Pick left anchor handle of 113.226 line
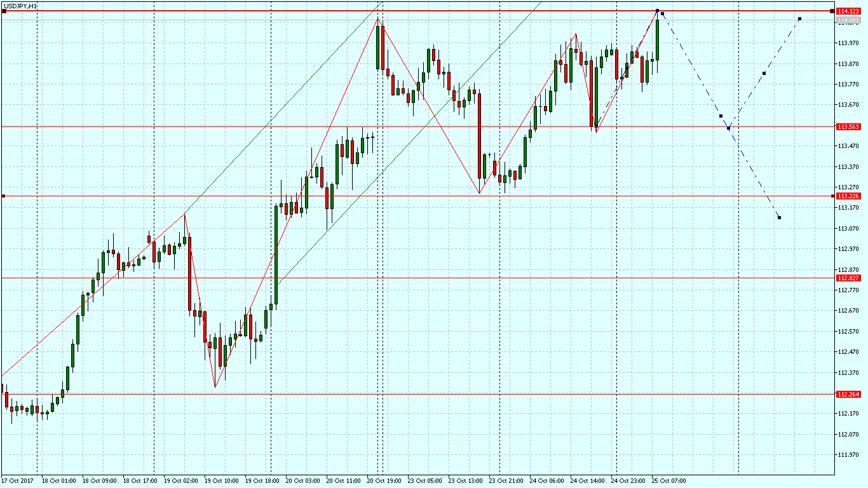 (3, 196)
